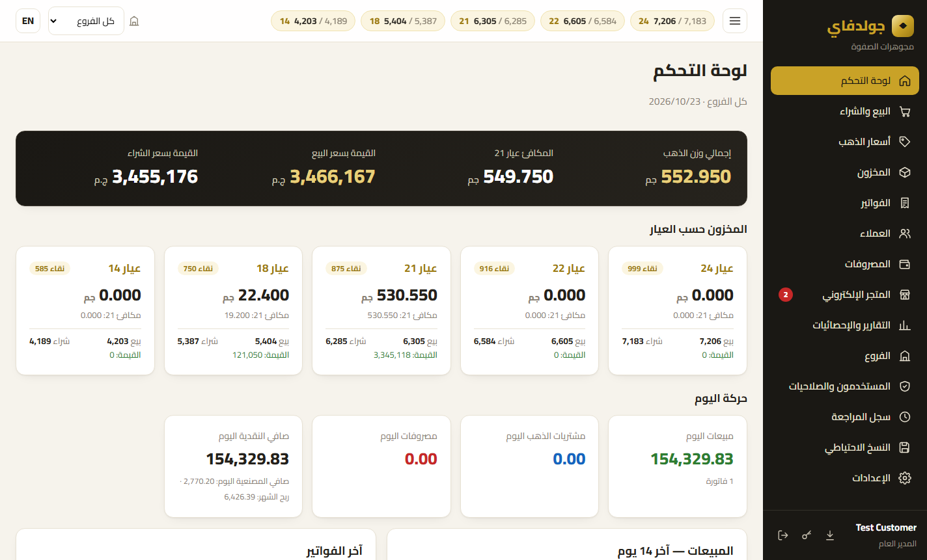Click the karat 21 equivalent value 549.750

518,176
